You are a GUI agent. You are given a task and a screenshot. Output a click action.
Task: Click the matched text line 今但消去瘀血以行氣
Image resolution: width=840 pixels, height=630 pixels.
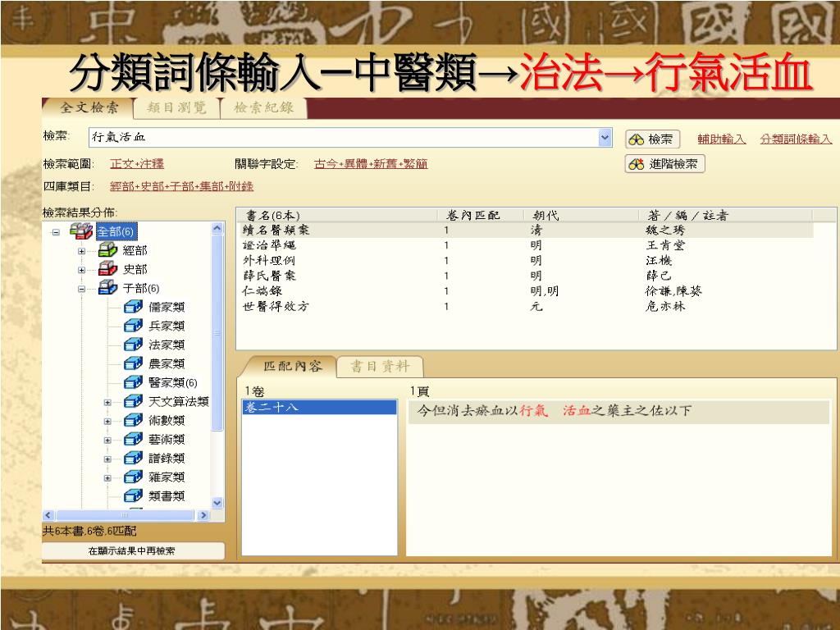tap(619, 411)
